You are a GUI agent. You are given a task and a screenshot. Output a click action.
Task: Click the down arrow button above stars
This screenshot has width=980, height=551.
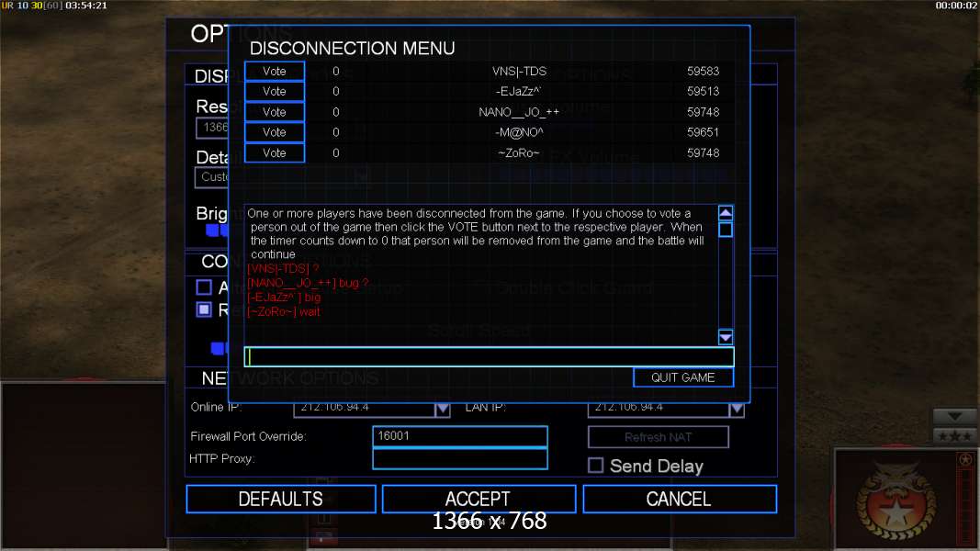tap(954, 416)
